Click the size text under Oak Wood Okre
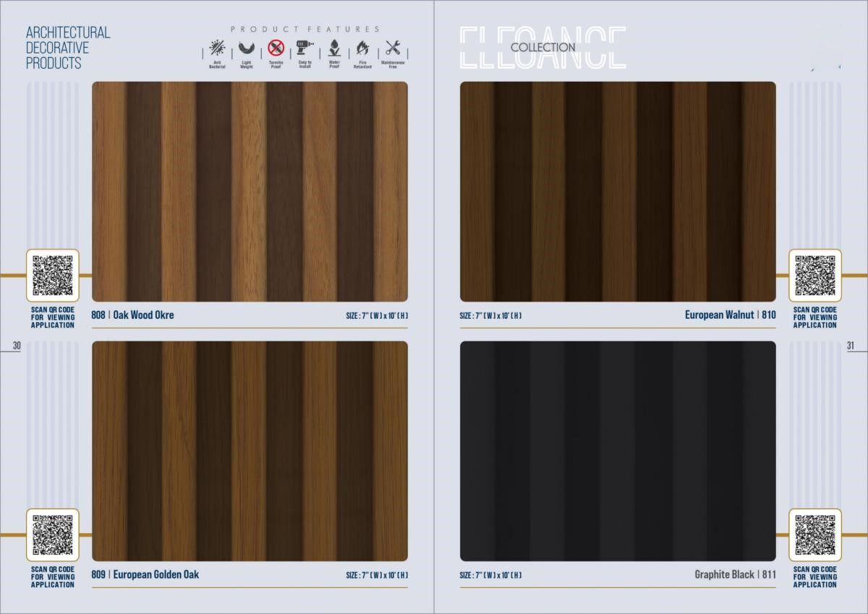868x614 pixels. click(377, 316)
